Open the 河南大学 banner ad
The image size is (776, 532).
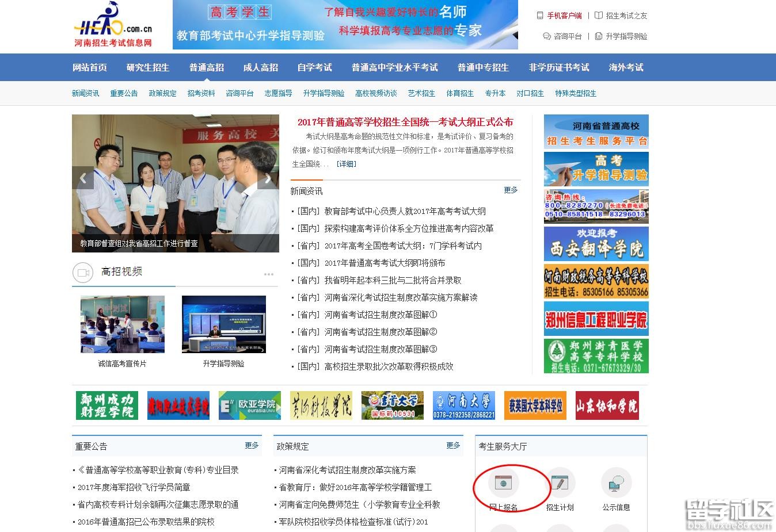(x=464, y=405)
